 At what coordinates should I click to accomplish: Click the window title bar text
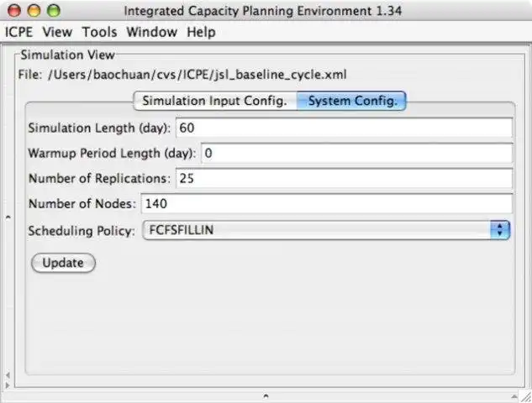[264, 11]
